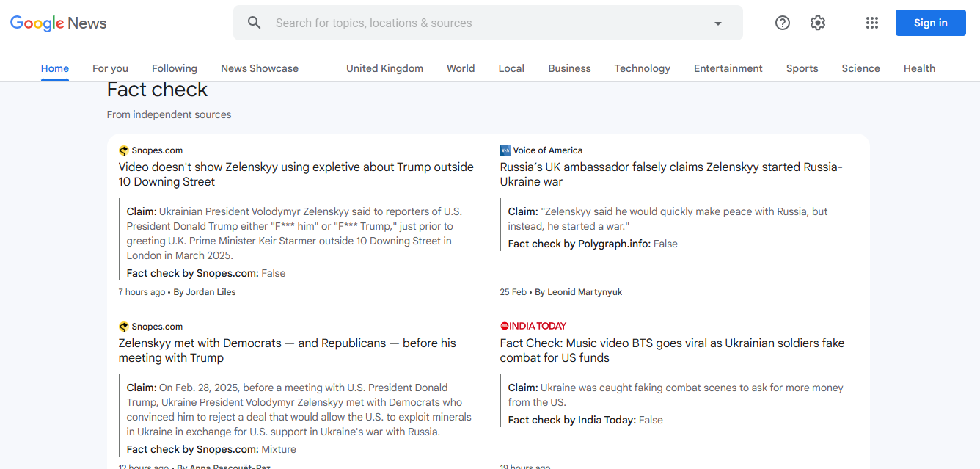Switch to the For you tab

(110, 68)
